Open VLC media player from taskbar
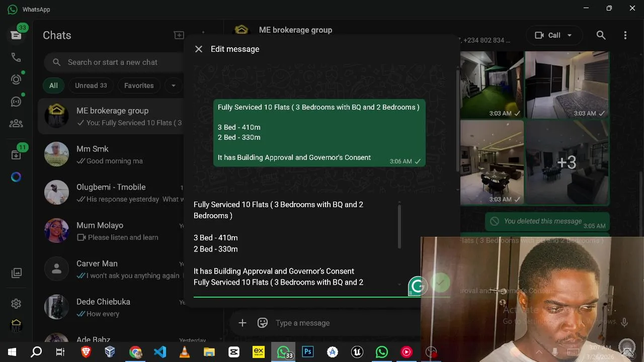Screen dimensions: 644x362 185,352
